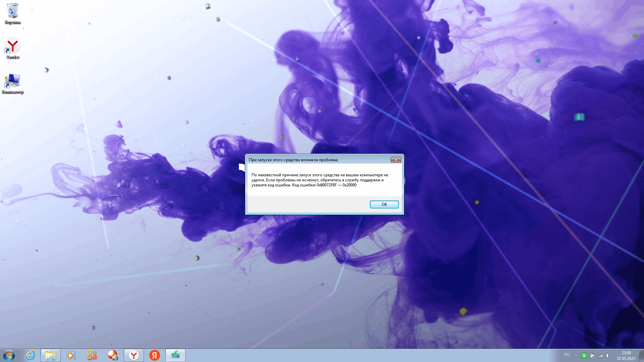Open the volume speaker tray control
This screenshot has height=362, width=644.
pos(608,356)
